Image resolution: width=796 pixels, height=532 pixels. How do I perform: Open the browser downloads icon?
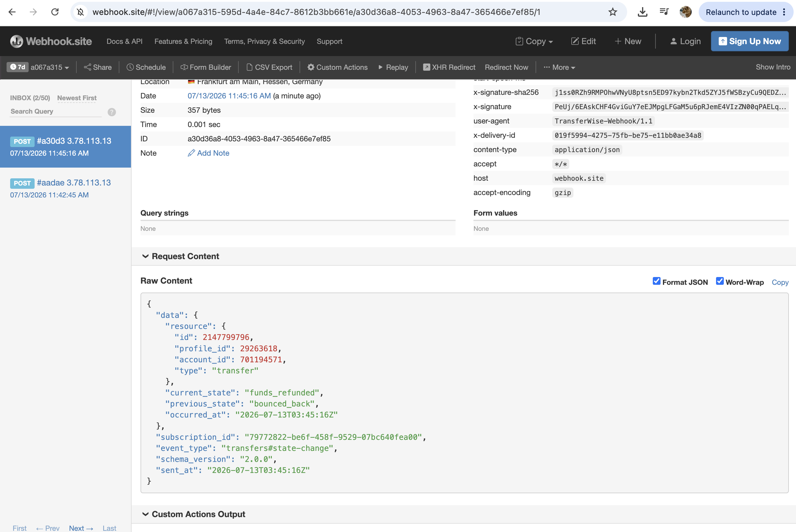[642, 12]
